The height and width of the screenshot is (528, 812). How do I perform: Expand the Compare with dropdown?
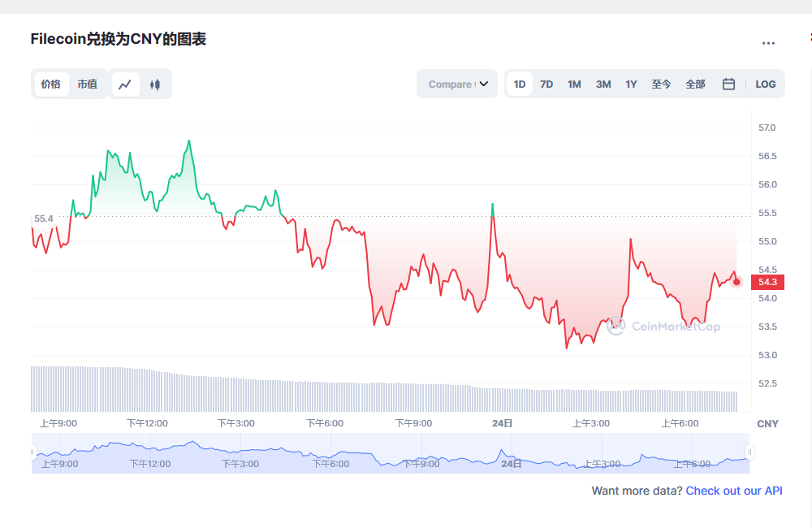[451, 84]
